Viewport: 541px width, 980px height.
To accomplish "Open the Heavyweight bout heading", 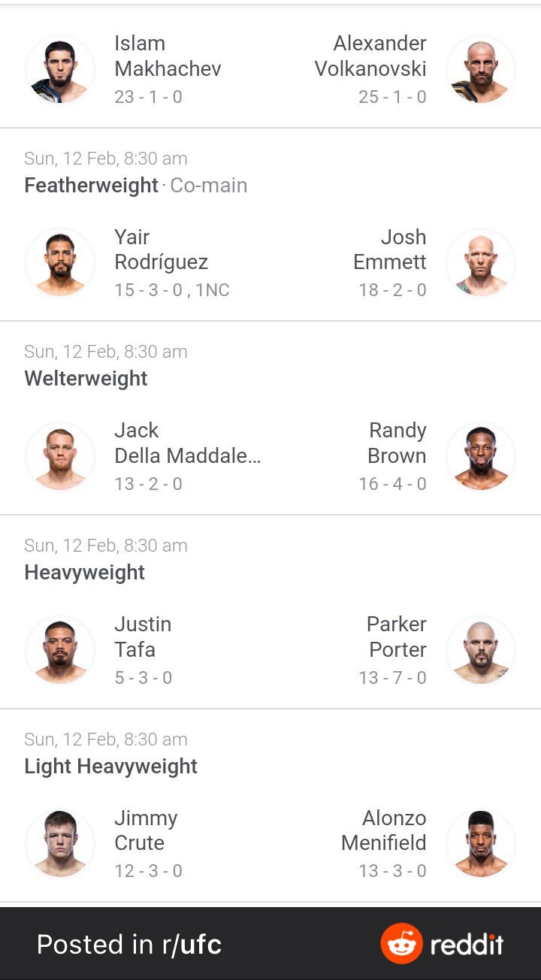I will point(84,573).
